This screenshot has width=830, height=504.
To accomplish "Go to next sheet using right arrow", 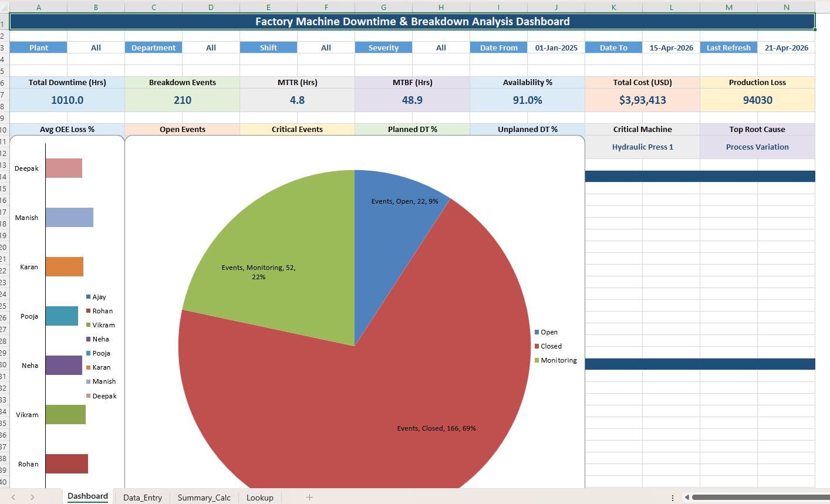I will [x=32, y=497].
